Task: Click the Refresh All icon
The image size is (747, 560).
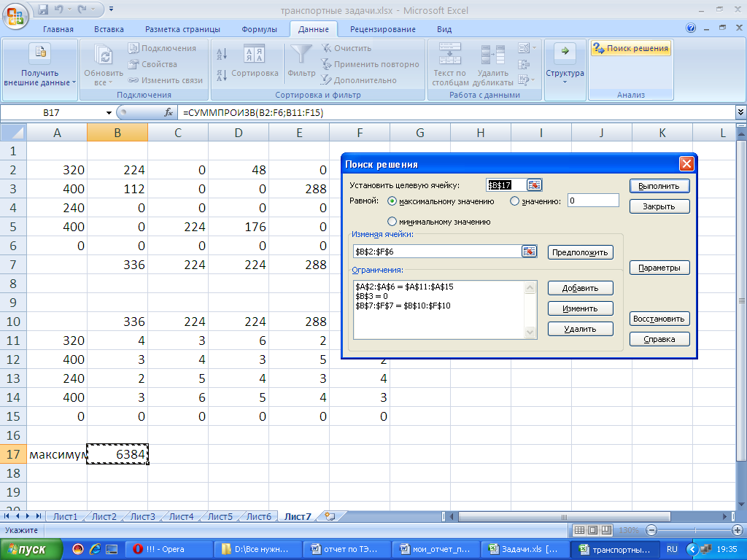Action: pyautogui.click(x=104, y=54)
